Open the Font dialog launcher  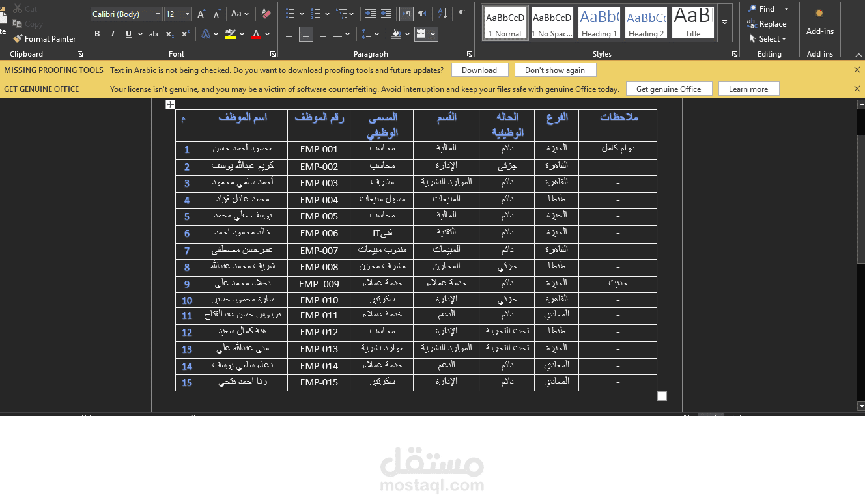(272, 54)
